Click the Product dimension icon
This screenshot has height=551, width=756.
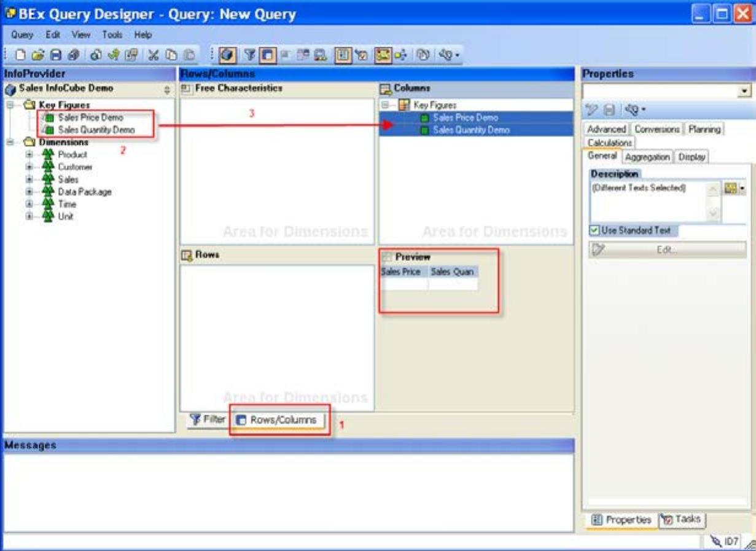pyautogui.click(x=48, y=155)
